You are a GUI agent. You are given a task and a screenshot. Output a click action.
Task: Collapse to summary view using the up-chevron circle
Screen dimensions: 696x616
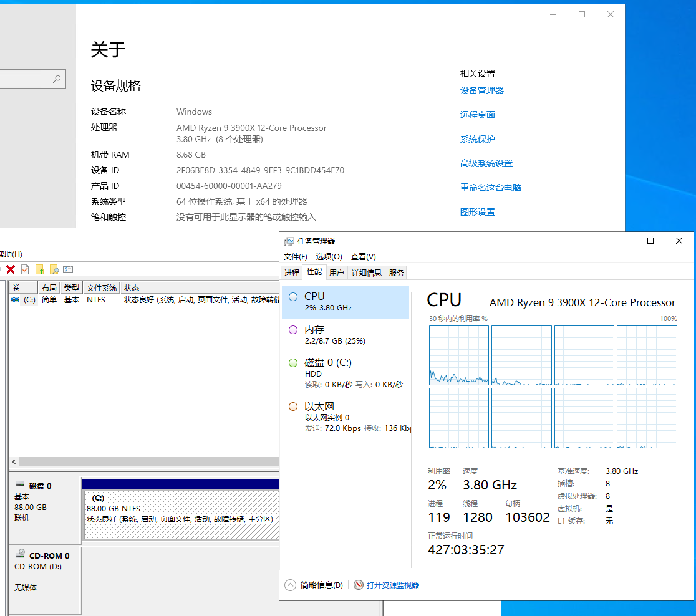click(x=290, y=585)
